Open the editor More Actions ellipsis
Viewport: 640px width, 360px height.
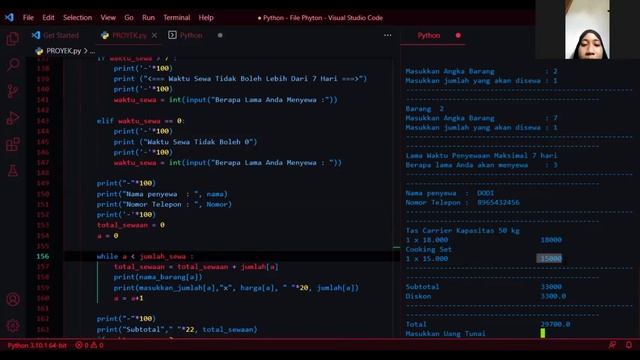[387, 36]
